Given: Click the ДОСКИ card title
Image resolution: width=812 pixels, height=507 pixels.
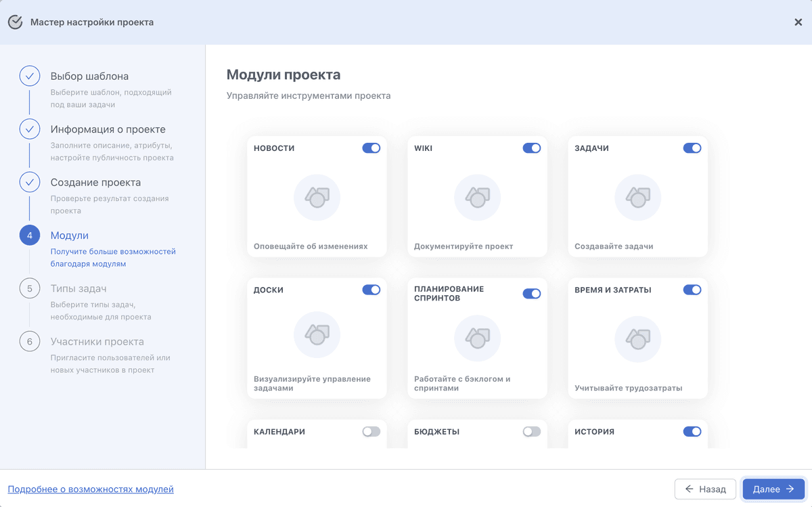Looking at the screenshot, I should point(269,290).
